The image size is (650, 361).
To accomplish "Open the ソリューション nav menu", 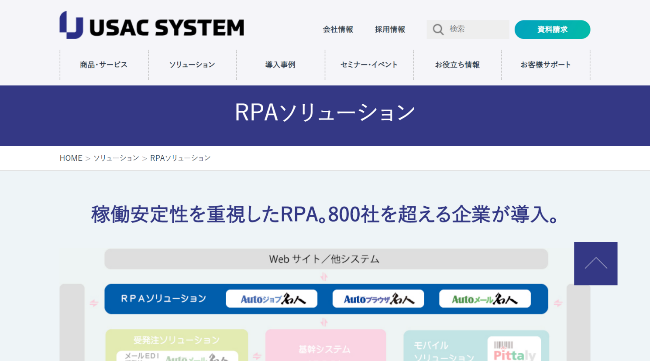I will click(192, 65).
